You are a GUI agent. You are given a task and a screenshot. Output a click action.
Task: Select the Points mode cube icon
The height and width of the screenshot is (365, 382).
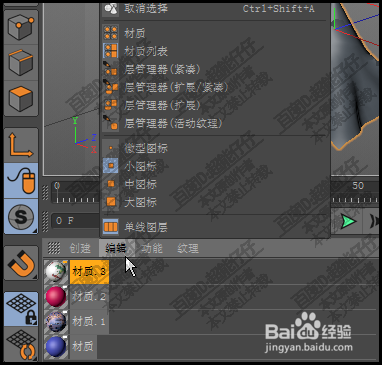coord(21,27)
